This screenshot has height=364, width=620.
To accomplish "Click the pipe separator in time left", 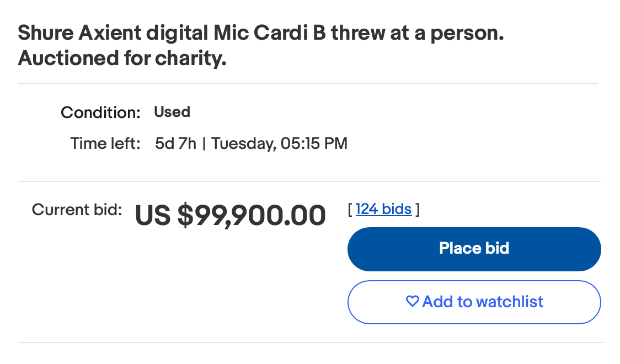I will point(204,144).
